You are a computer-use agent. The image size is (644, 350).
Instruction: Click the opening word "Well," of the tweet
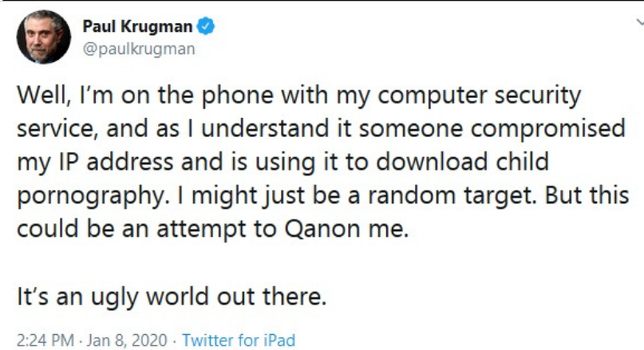pyautogui.click(x=43, y=95)
